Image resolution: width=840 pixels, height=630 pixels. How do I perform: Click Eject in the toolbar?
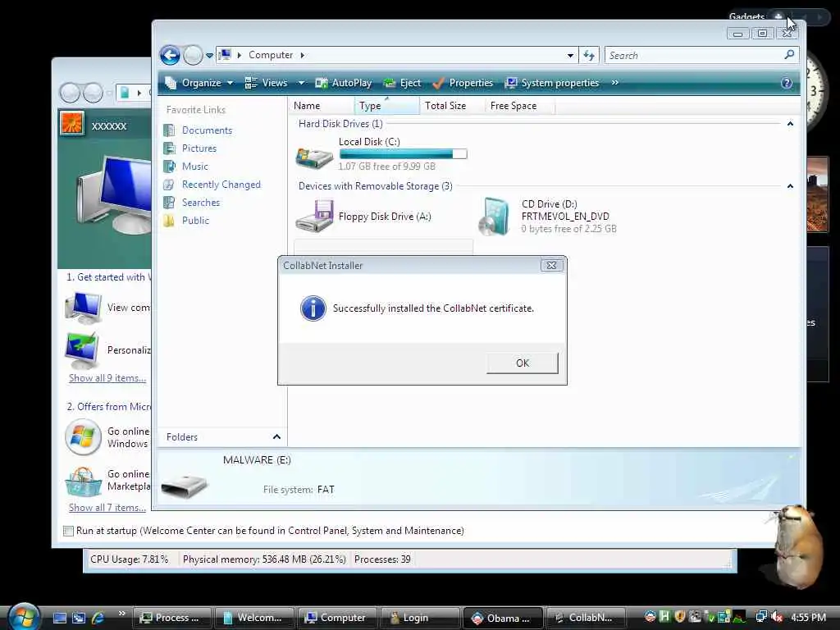(x=403, y=83)
